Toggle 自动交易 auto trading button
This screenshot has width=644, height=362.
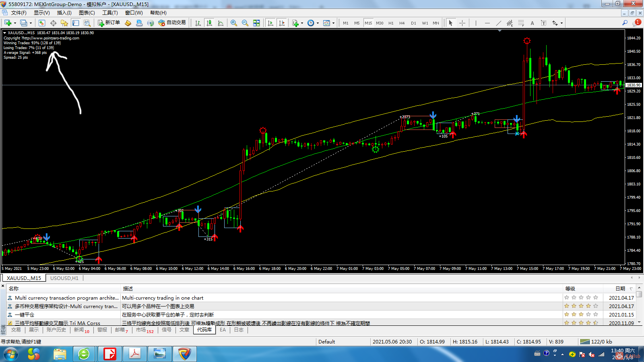point(172,23)
